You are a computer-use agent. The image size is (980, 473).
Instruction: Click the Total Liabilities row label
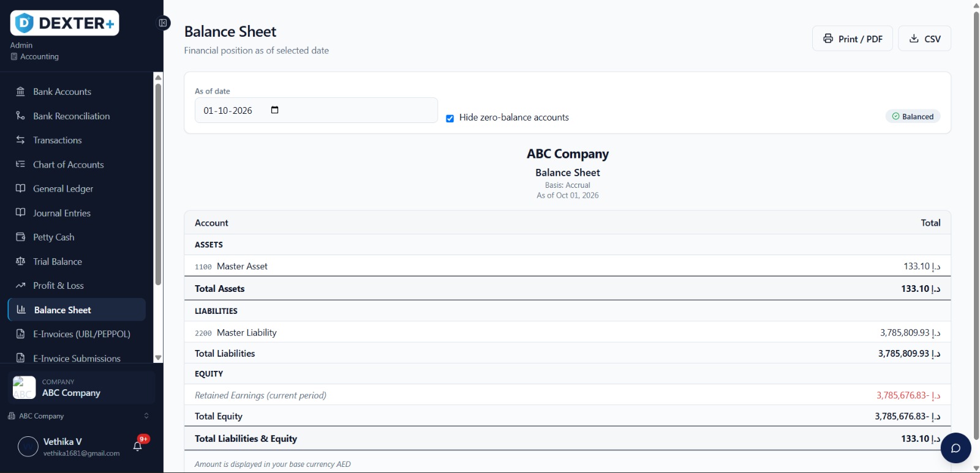tap(225, 354)
